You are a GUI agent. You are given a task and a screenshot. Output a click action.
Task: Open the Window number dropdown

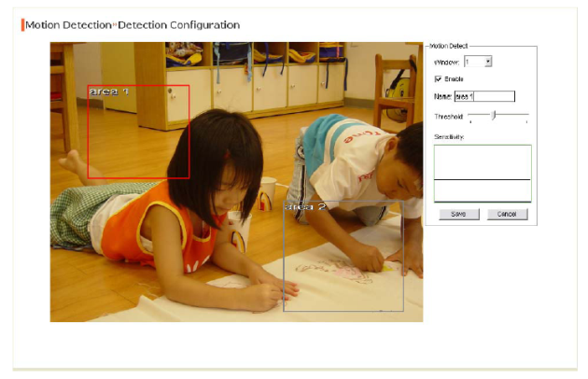487,62
